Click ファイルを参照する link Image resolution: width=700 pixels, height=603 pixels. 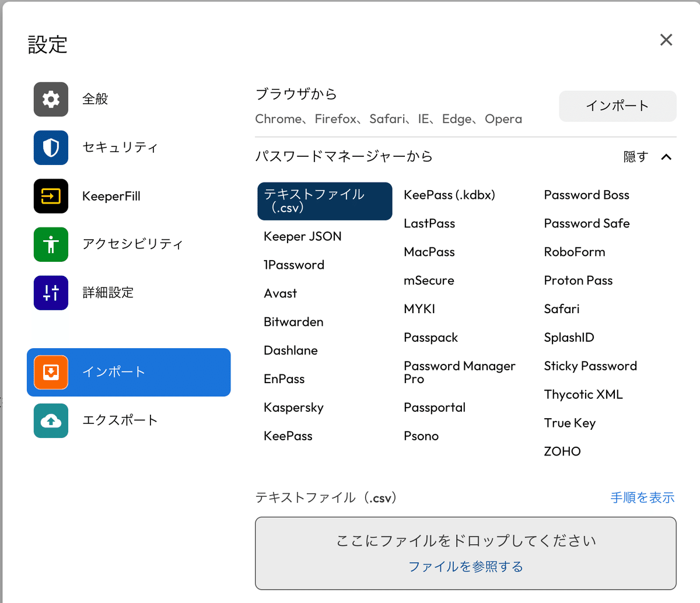pos(466,566)
